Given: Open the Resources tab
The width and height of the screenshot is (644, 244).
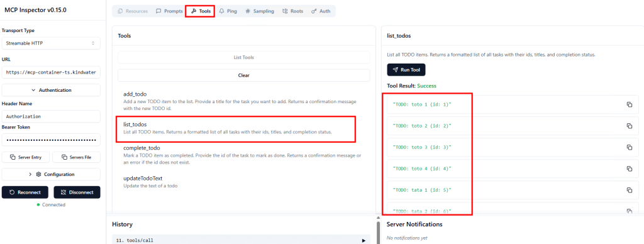Looking at the screenshot, I should tap(133, 11).
